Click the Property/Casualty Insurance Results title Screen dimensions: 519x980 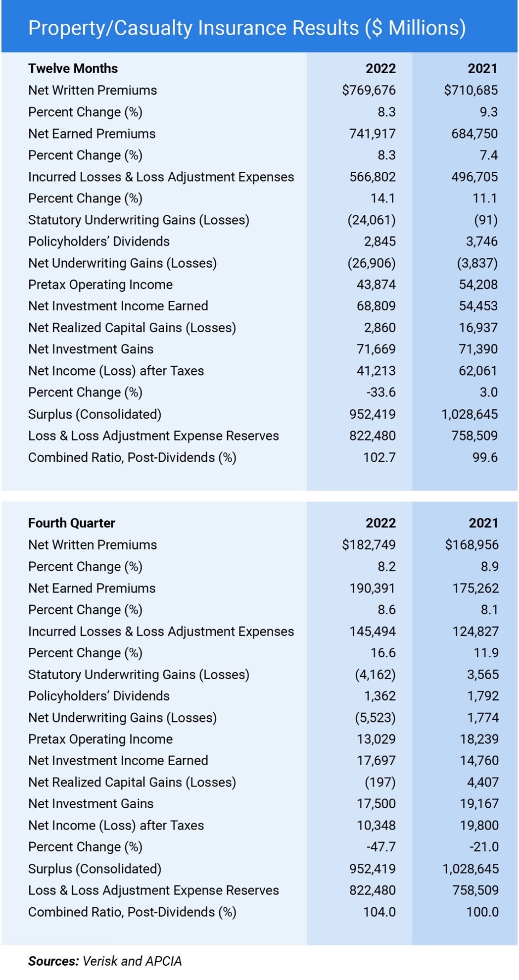point(247,28)
